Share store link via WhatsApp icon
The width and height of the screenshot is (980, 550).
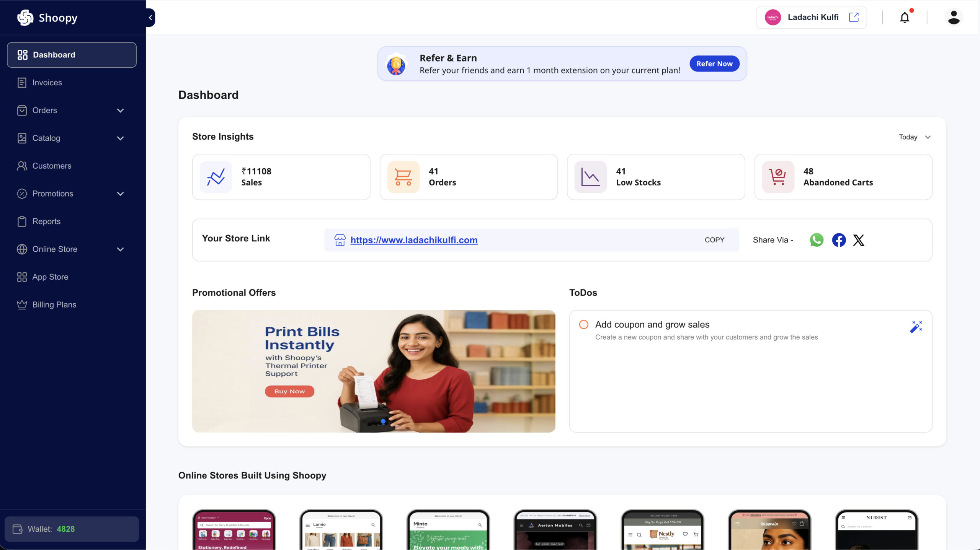click(x=817, y=240)
